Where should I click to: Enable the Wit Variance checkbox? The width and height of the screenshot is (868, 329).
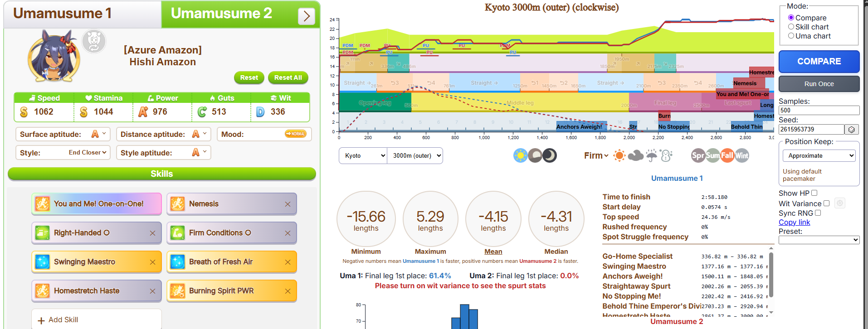(826, 203)
